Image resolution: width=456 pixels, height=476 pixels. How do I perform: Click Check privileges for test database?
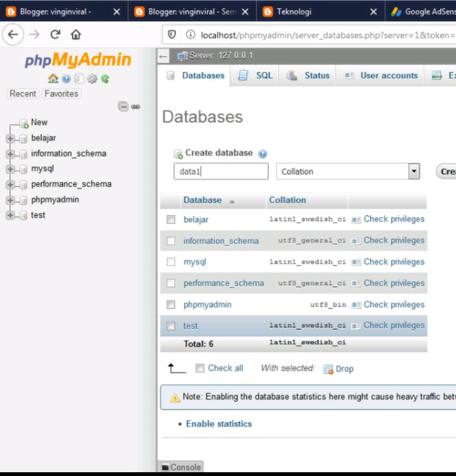(x=394, y=325)
